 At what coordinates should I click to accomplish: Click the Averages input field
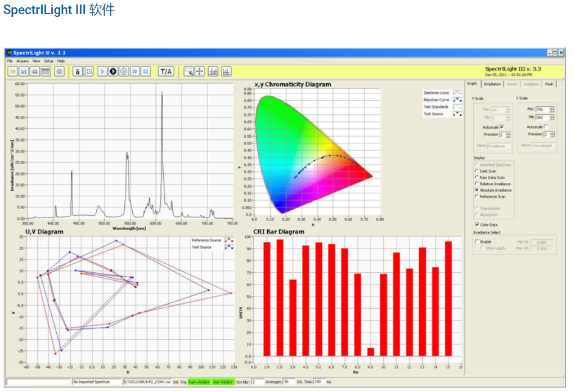coord(288,382)
